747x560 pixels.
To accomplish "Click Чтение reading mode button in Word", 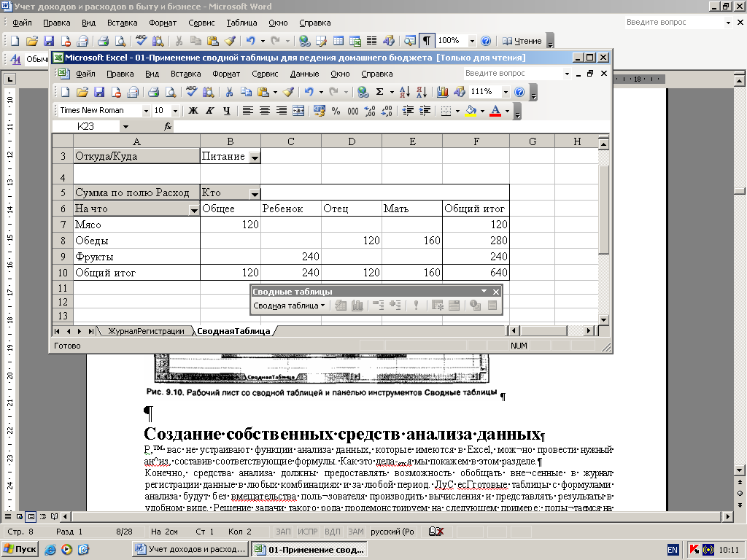I will point(522,41).
